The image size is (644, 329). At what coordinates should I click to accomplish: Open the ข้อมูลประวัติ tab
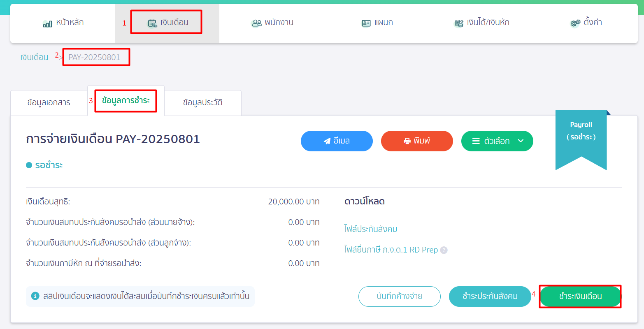[x=202, y=103]
